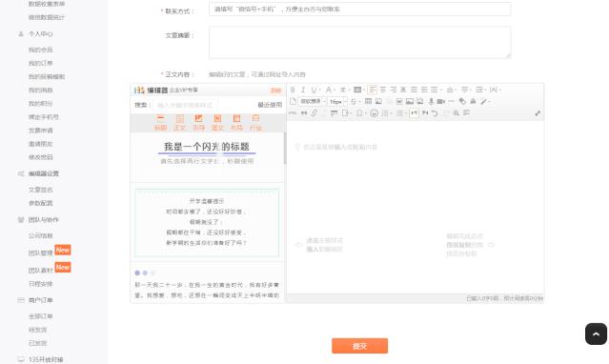Screen dimensions: 609x364
Task: Open 邀请朋友 in sidebar
Action: click(x=40, y=144)
